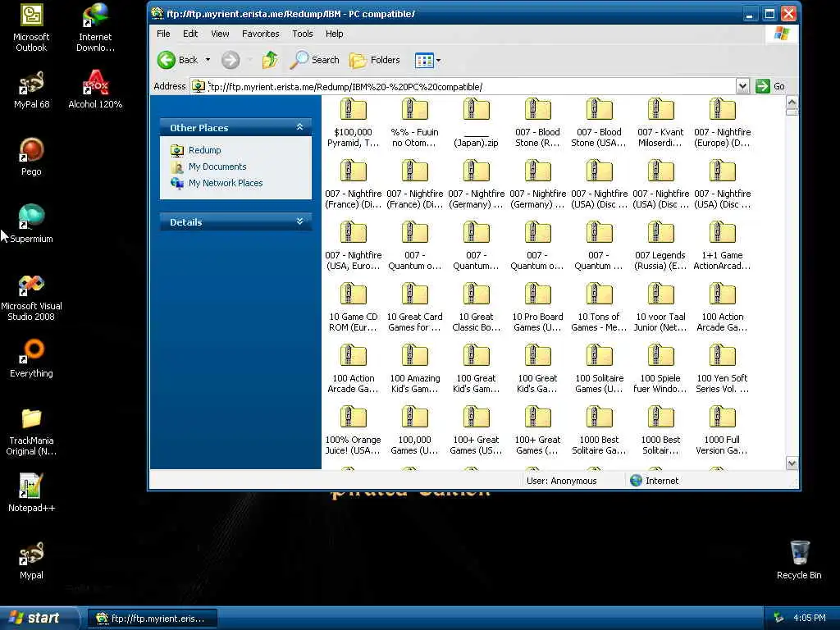Select the $100,000 Pyramid zip file
The image size is (840, 630).
pyautogui.click(x=353, y=123)
